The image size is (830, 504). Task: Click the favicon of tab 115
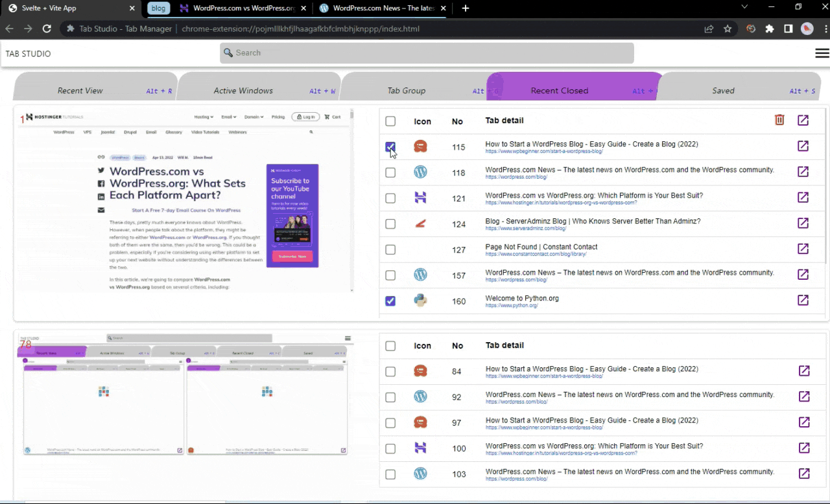(x=420, y=146)
